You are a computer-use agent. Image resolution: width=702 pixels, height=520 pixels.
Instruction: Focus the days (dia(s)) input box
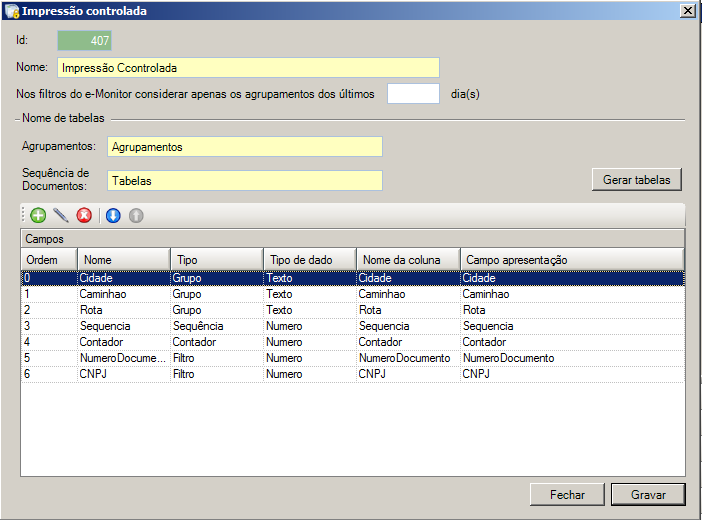pyautogui.click(x=413, y=94)
